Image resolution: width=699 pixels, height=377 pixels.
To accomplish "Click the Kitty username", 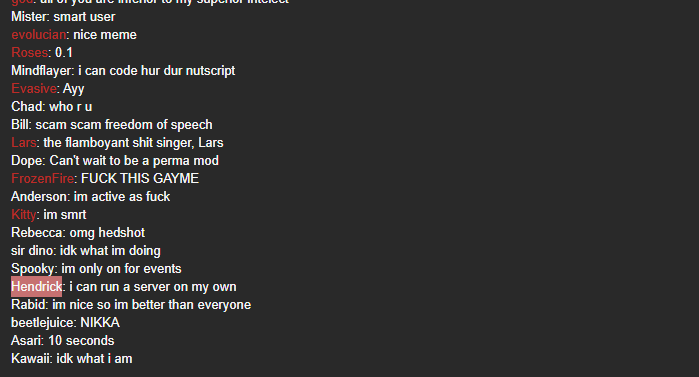I will click(x=24, y=215).
